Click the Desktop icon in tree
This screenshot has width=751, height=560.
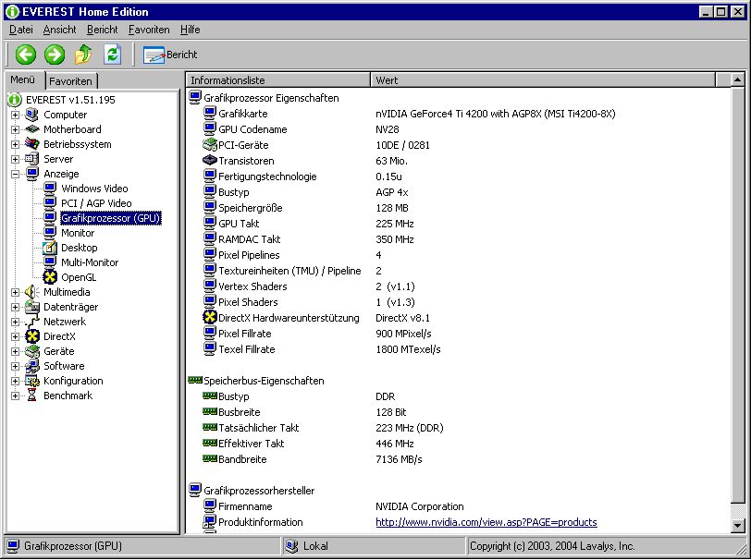point(50,248)
